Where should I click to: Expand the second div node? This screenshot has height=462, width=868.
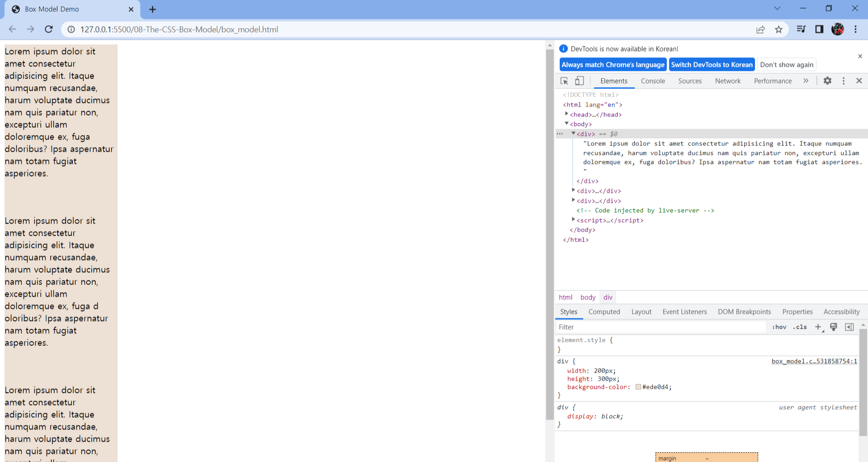point(573,191)
